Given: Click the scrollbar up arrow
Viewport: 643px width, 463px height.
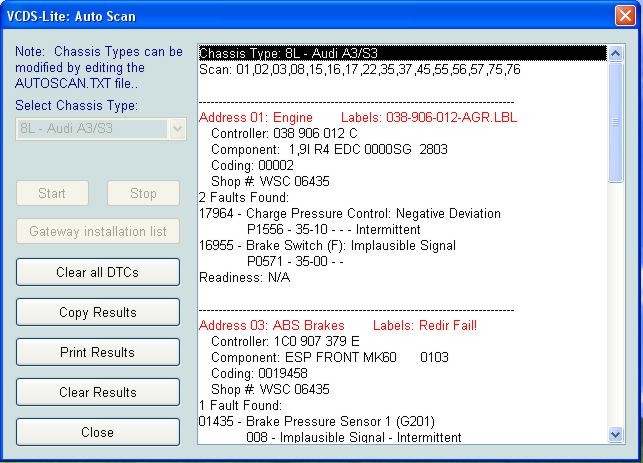Looking at the screenshot, I should (616, 53).
